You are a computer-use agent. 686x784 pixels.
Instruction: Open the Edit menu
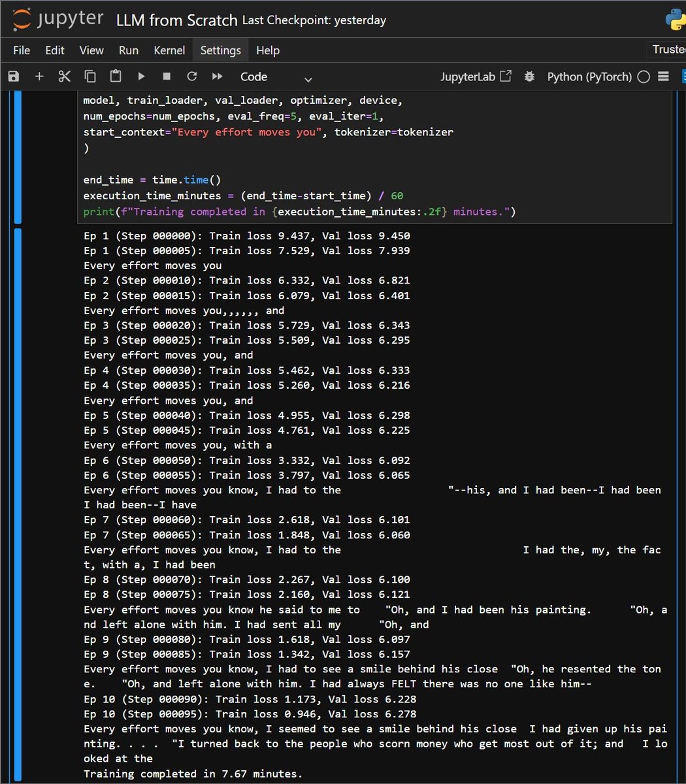(x=55, y=50)
